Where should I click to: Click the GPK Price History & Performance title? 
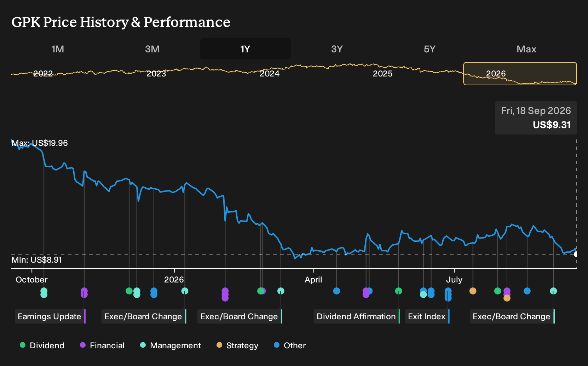pos(121,22)
